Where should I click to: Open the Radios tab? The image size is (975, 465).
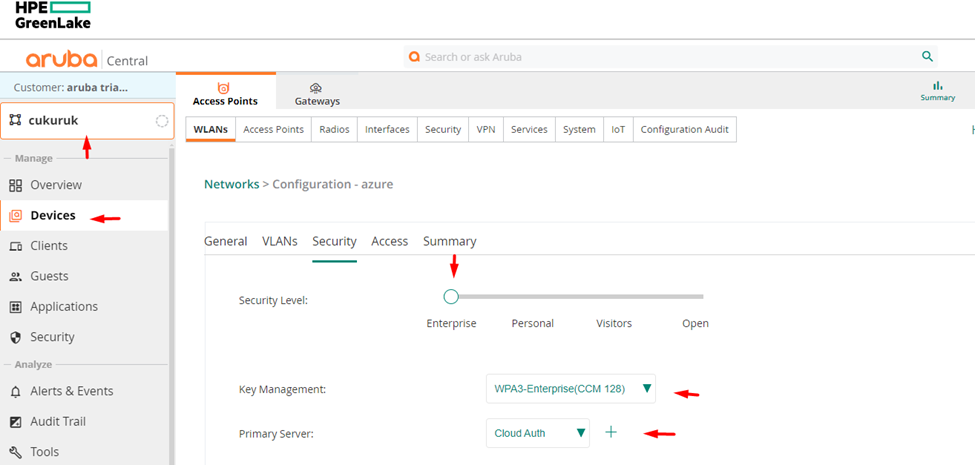335,129
